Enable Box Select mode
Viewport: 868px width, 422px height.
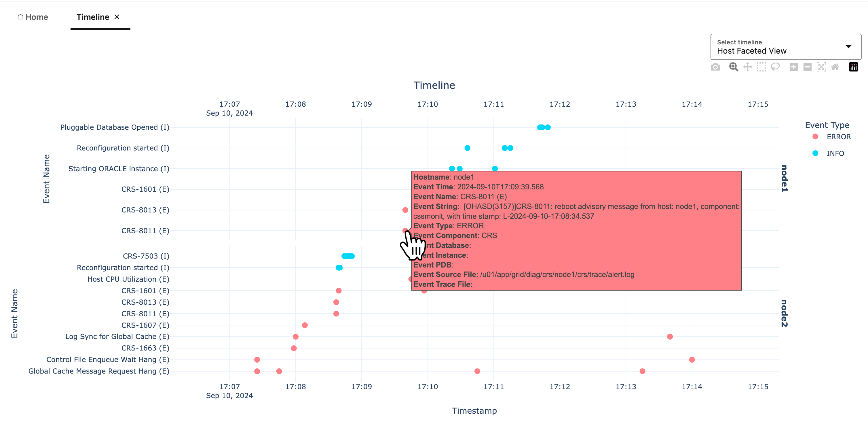761,67
